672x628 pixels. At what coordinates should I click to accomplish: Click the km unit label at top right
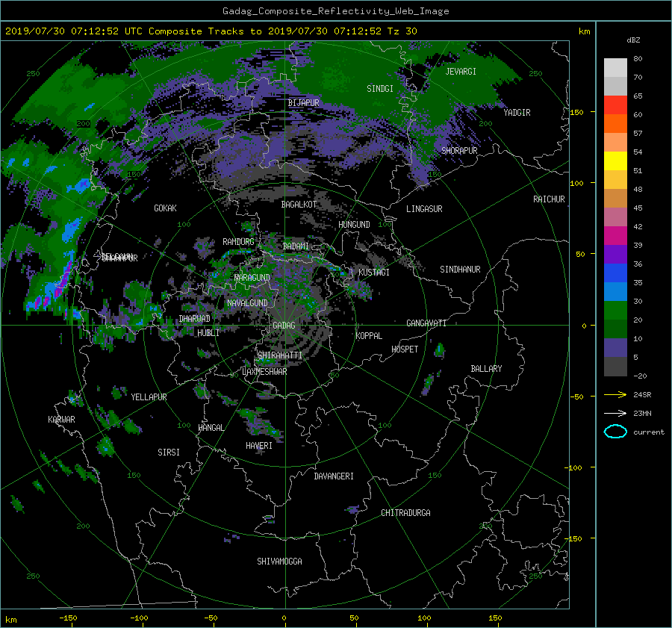tap(584, 31)
